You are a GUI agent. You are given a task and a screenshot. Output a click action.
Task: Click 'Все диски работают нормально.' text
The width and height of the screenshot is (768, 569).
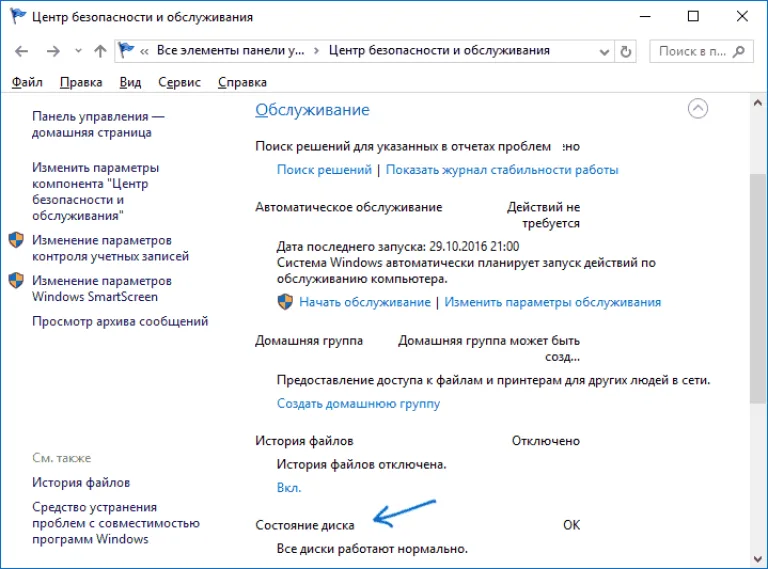coord(372,548)
